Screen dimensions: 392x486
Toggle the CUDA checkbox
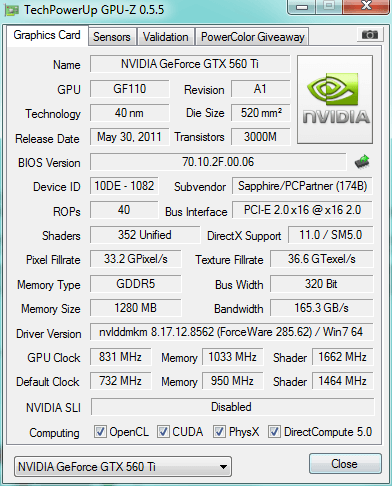[x=163, y=432]
